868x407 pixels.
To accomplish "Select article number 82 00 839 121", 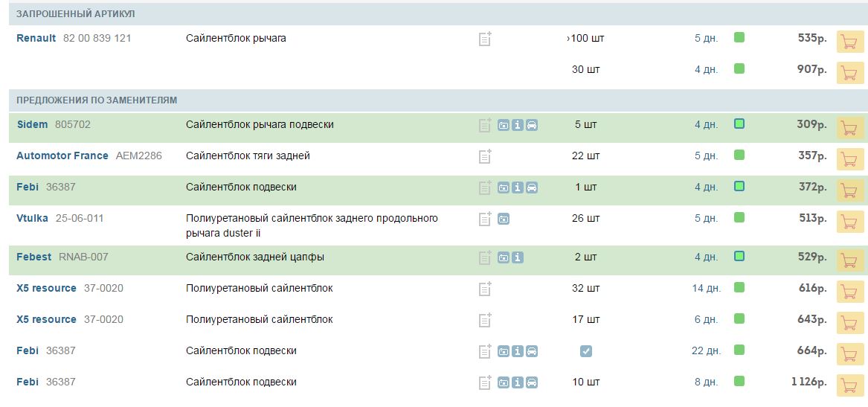I will pos(97,39).
